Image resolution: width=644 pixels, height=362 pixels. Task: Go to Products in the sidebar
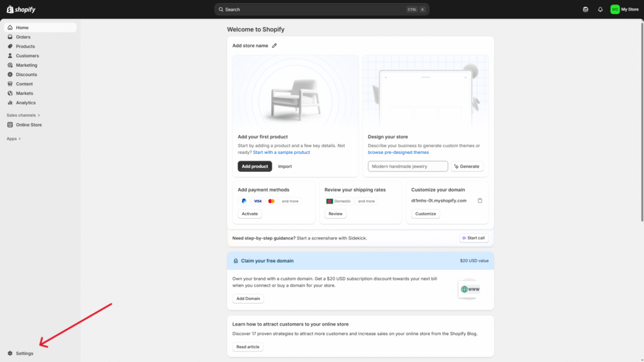pyautogui.click(x=25, y=47)
